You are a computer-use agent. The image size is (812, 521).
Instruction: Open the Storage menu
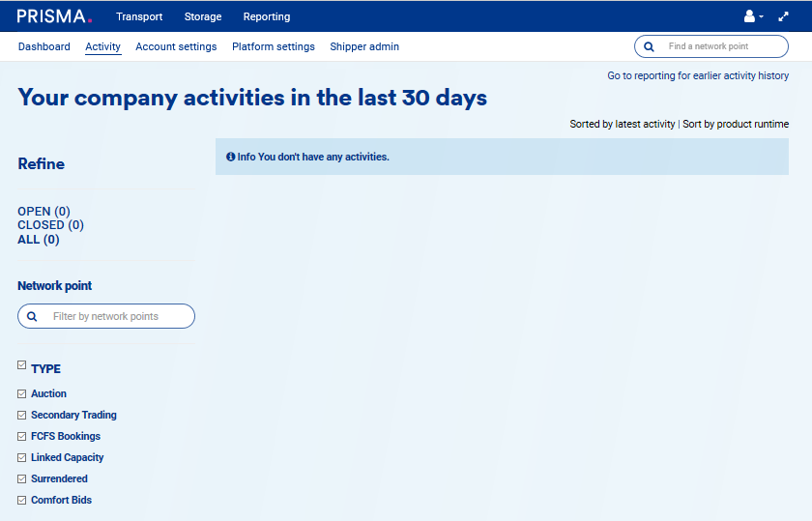(203, 16)
